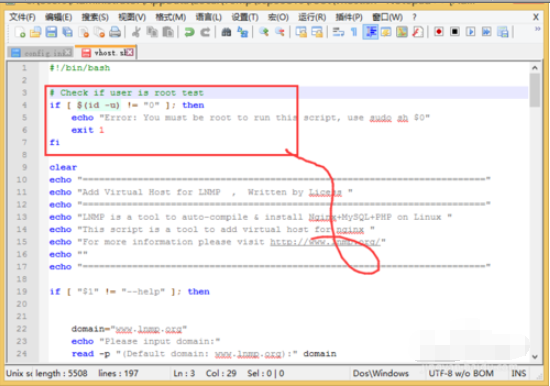
Task: Click the http://www.lnmp.org/ link on line 15
Action: coord(325,242)
